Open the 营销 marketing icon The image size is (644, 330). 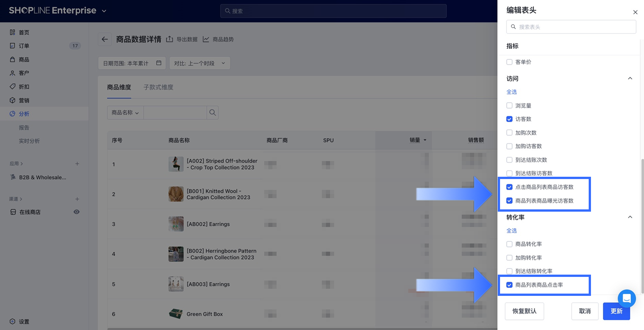(x=13, y=100)
